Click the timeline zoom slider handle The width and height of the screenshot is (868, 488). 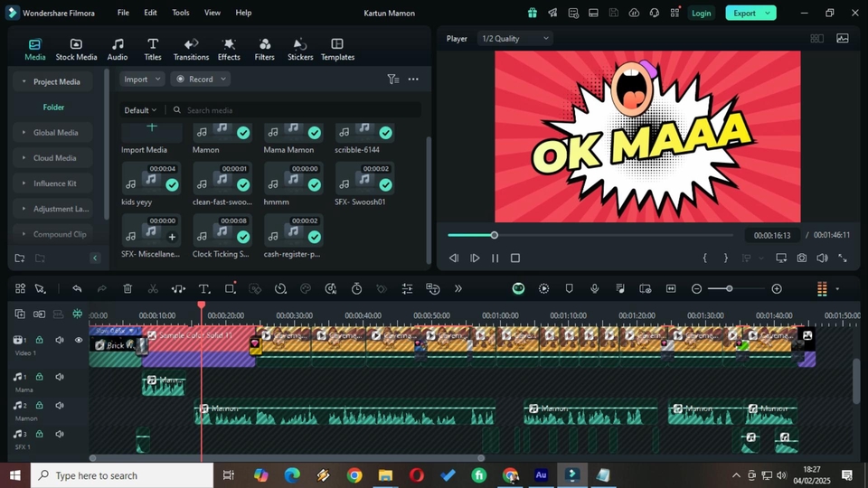click(x=729, y=289)
